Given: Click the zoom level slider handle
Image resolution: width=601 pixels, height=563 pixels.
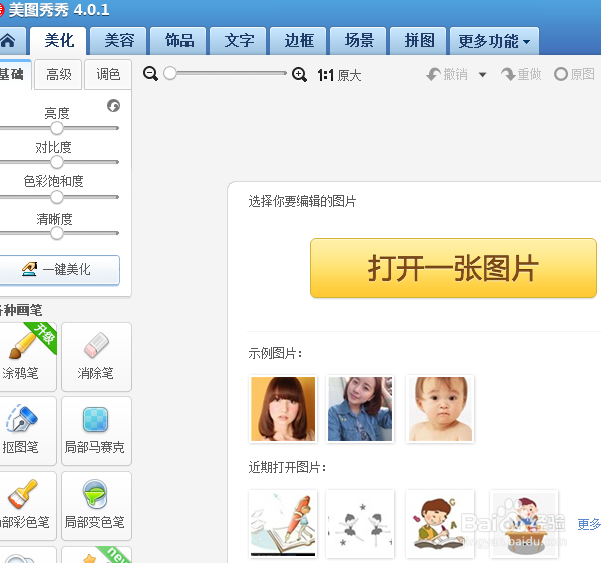Looking at the screenshot, I should coord(170,73).
